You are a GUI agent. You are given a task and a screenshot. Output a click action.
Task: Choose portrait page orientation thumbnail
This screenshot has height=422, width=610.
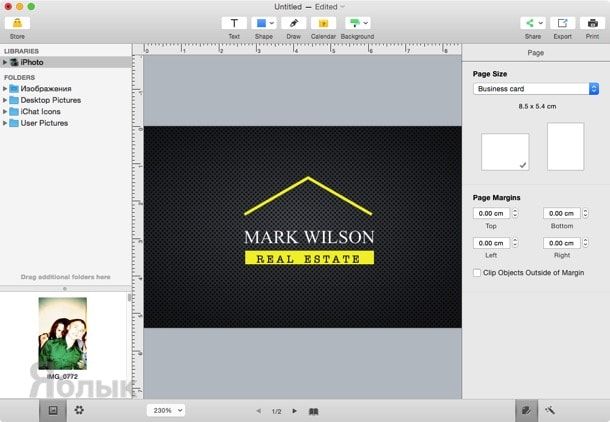click(565, 147)
